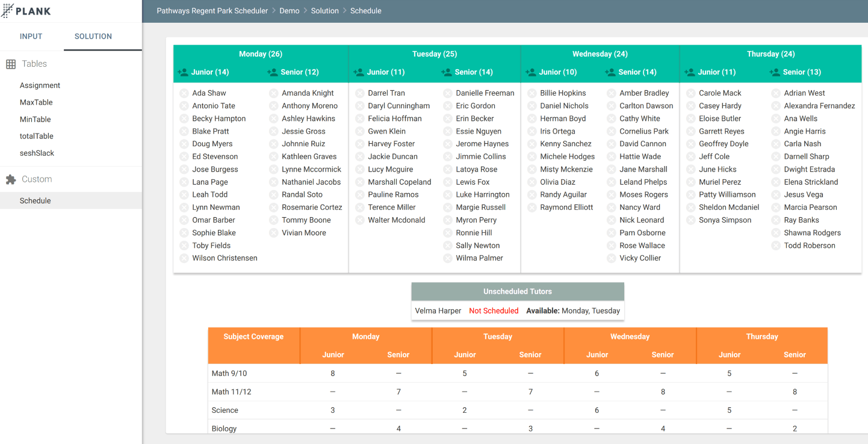Remove Sonya Simpson using the x icon
Viewport: 868px width, 444px height.
pos(691,220)
